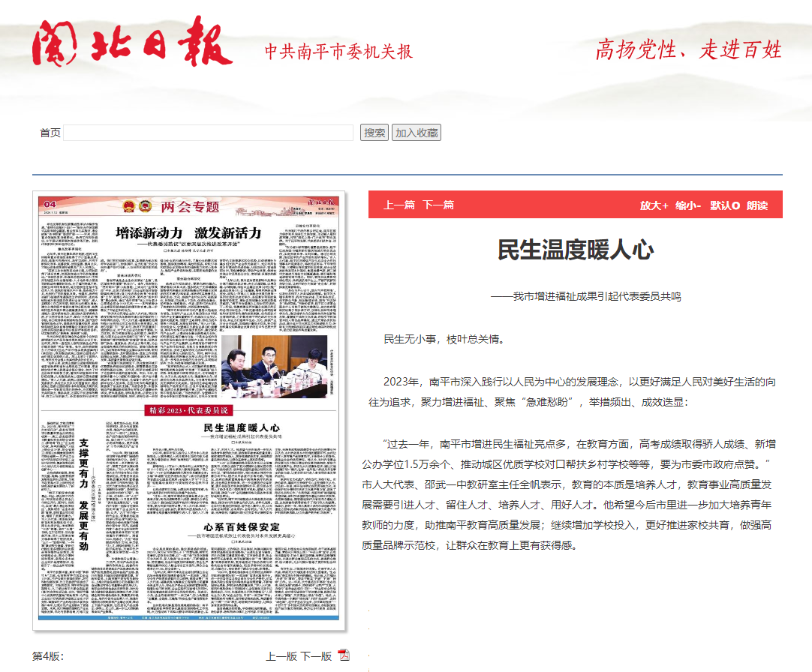
Task: Start read-aloud with 朗读
Action: click(x=757, y=205)
